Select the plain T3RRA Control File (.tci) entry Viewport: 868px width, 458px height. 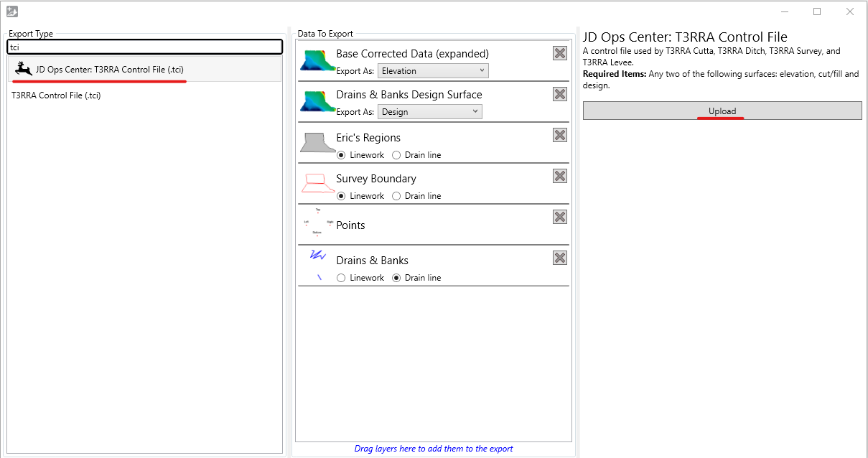tap(56, 95)
